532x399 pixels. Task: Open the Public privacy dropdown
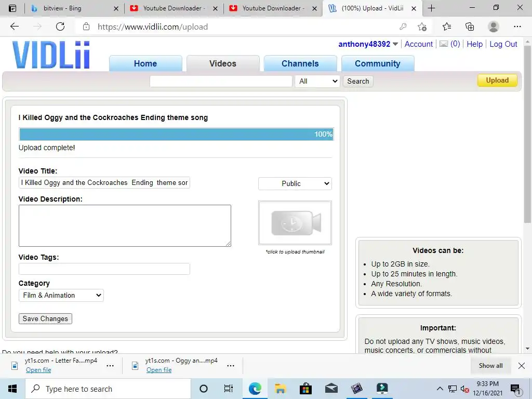(x=295, y=183)
